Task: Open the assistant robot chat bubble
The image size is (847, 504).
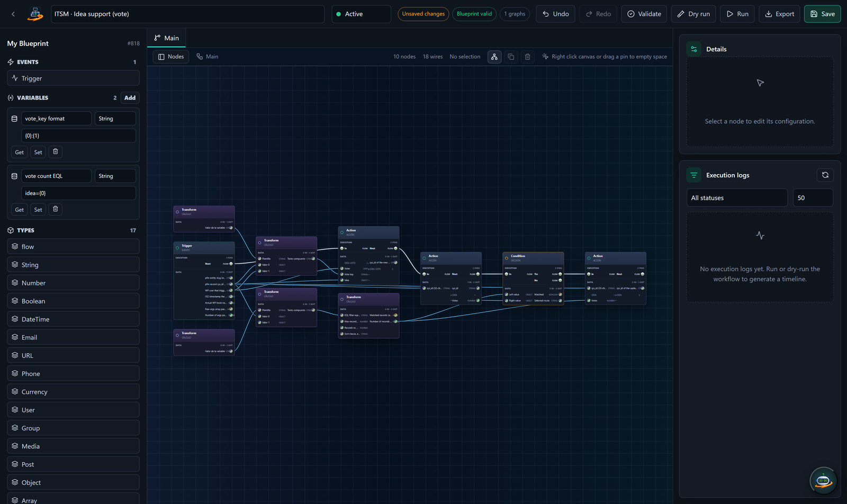Action: [823, 480]
